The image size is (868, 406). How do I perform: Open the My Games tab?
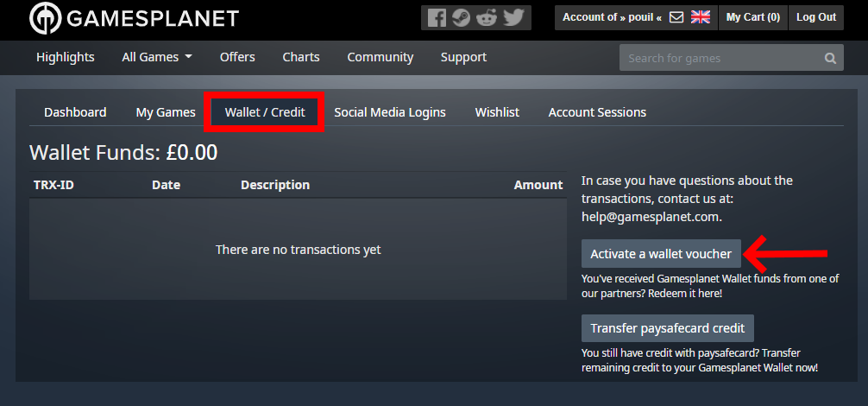pyautogui.click(x=166, y=112)
